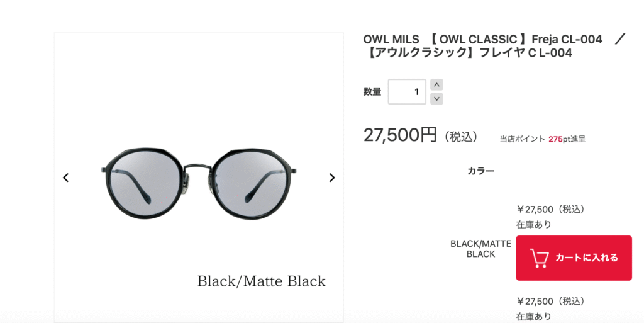Screen dimensions: 644x323
Task: Click the カラー section heading
Action: point(480,171)
